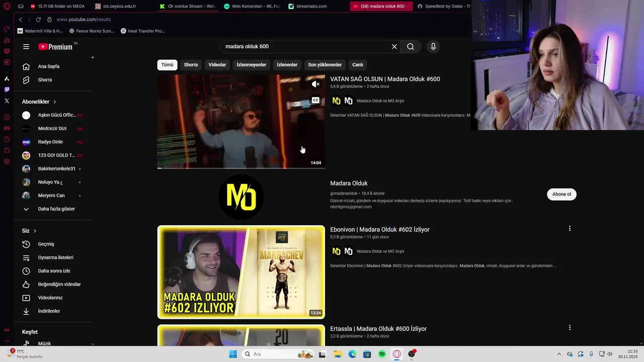The image size is (644, 362).
Task: Select the İzlenenler filter chip
Action: 287,65
